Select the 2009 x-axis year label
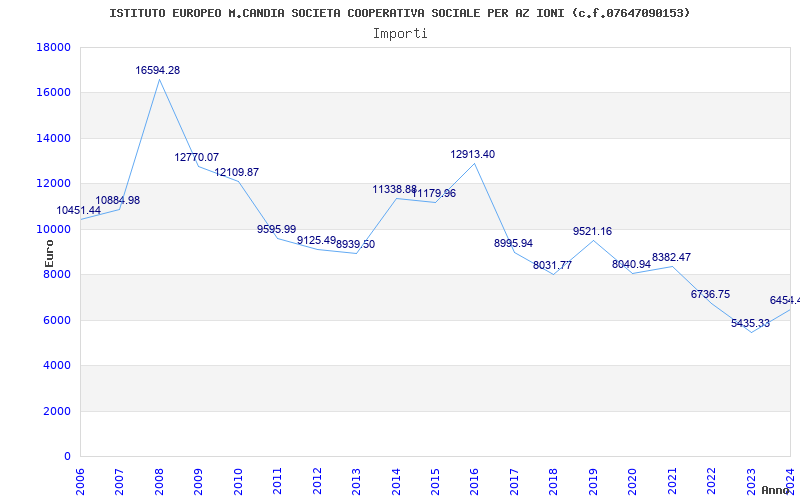 [x=199, y=482]
